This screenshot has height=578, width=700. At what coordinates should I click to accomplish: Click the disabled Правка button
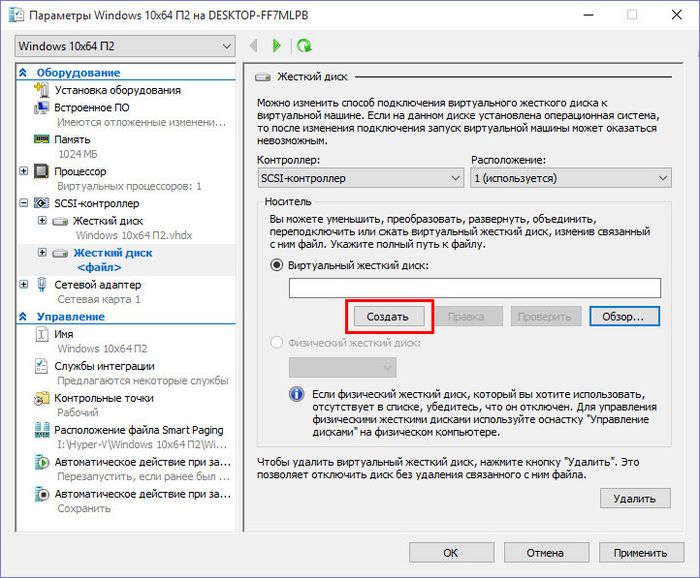click(x=467, y=316)
